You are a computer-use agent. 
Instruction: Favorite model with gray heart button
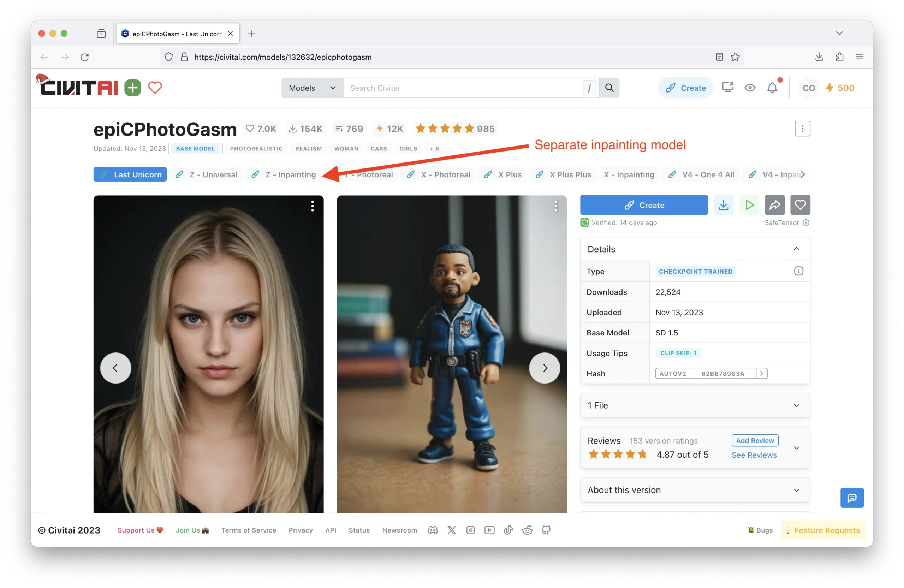point(800,205)
